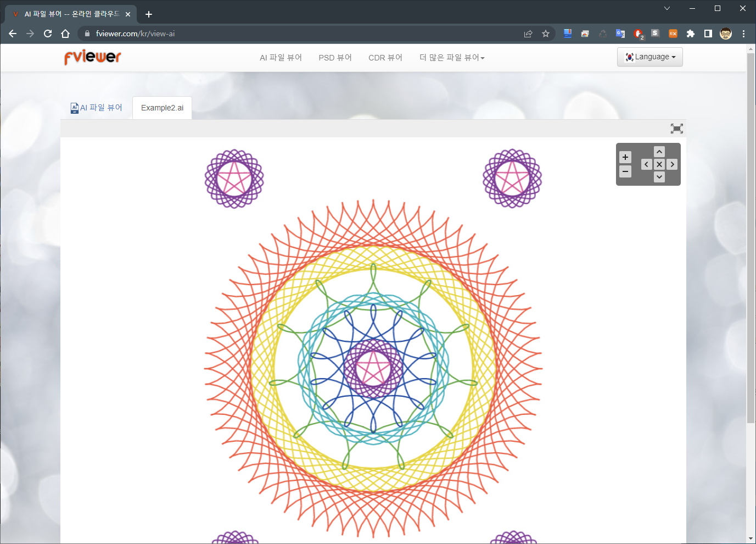Open the Google Translate extension
The height and width of the screenshot is (544, 756).
[620, 34]
